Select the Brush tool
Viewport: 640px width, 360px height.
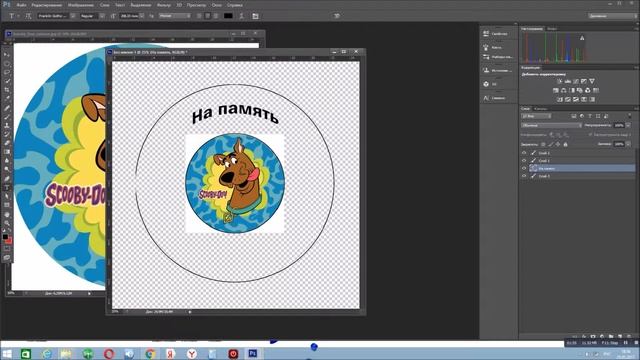(x=7, y=117)
